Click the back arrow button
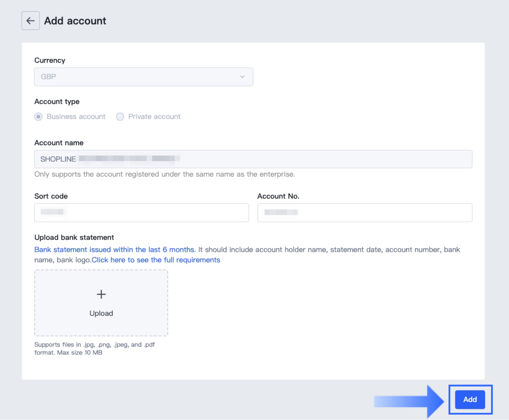This screenshot has height=420, width=509. pyautogui.click(x=31, y=21)
